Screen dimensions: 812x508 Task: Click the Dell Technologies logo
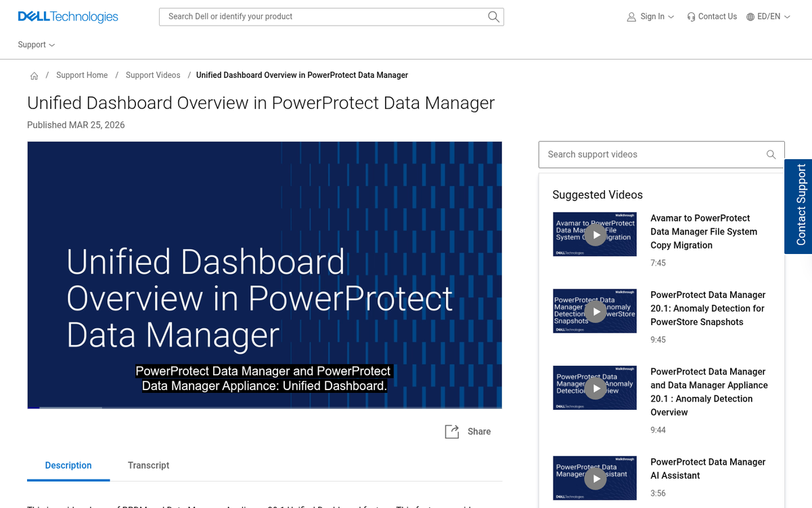coord(68,17)
